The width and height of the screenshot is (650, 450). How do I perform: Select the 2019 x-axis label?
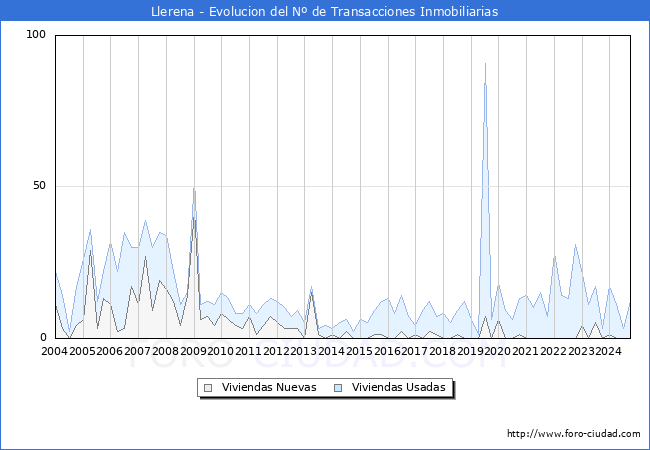click(470, 351)
